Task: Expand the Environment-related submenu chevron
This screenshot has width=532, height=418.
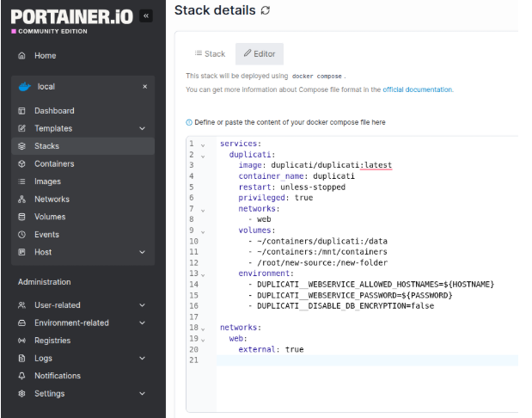Action: click(x=143, y=323)
